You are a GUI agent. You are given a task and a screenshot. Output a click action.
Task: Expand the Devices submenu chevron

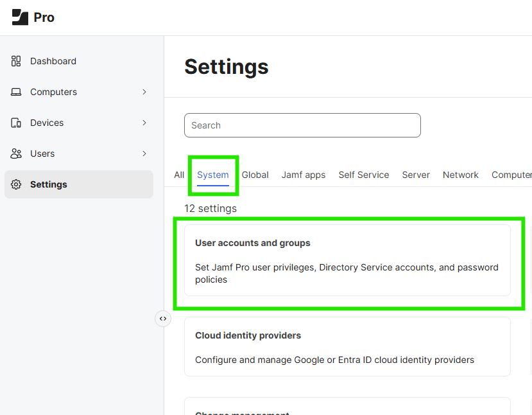point(144,123)
